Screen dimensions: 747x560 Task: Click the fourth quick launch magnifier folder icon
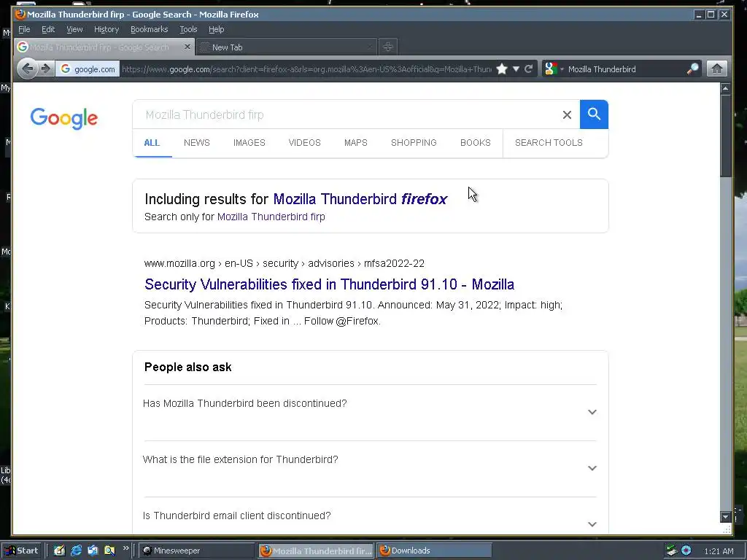point(109,551)
